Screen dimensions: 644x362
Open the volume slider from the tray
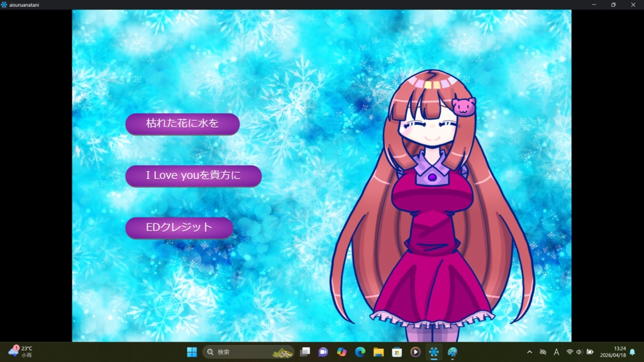coord(579,353)
